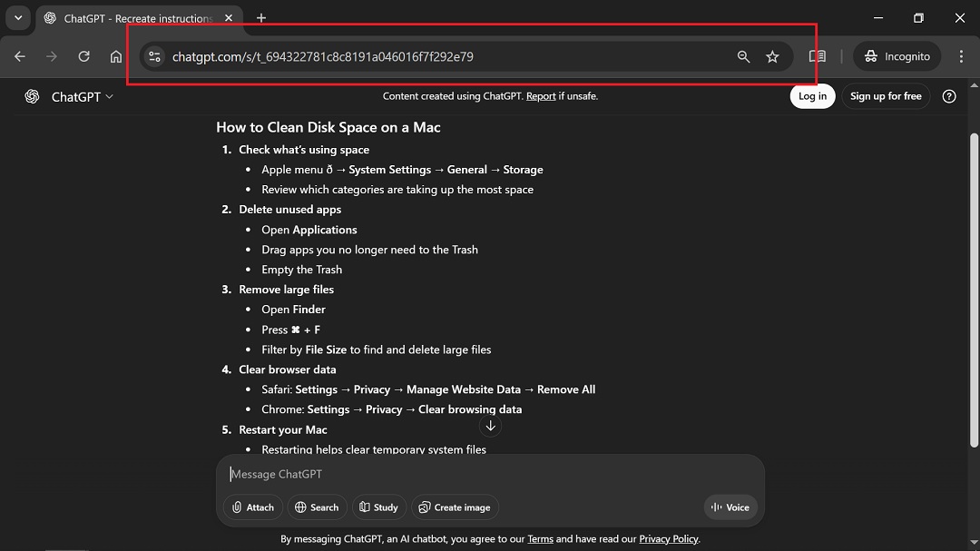Open site information in the address bar
The image size is (980, 551).
point(153,56)
